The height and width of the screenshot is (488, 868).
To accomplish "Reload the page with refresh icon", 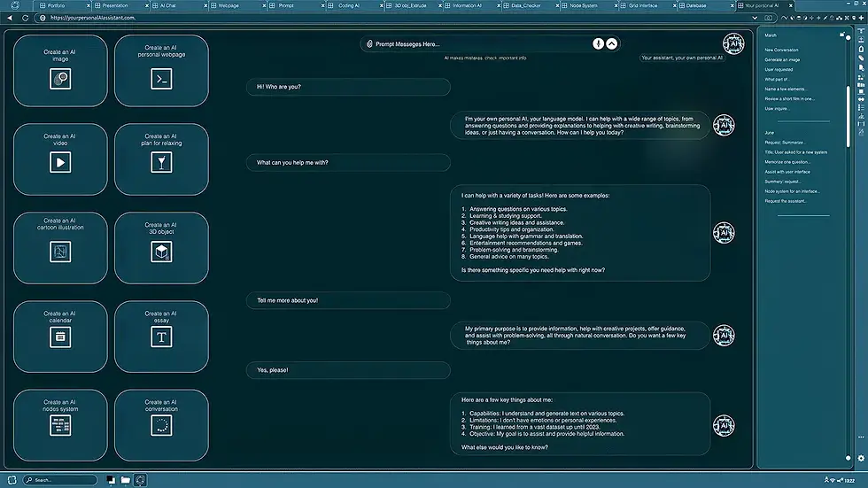I will (x=25, y=18).
